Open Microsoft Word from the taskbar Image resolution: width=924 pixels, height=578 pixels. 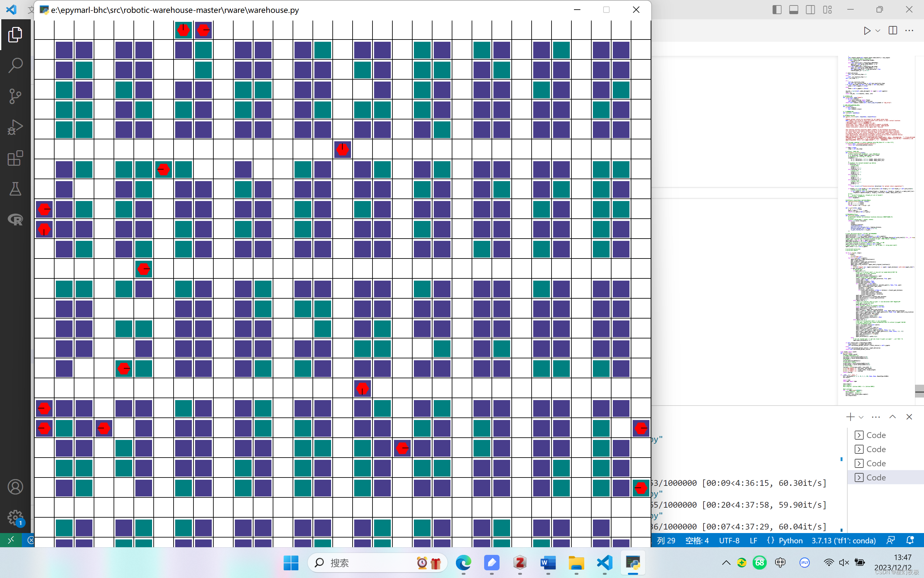[x=548, y=563]
